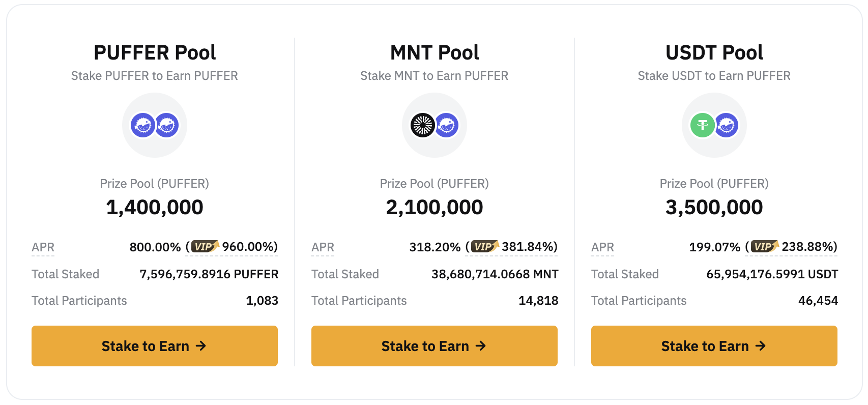This screenshot has width=868, height=405.
Task: Click the USDT Pool heading
Action: (714, 52)
